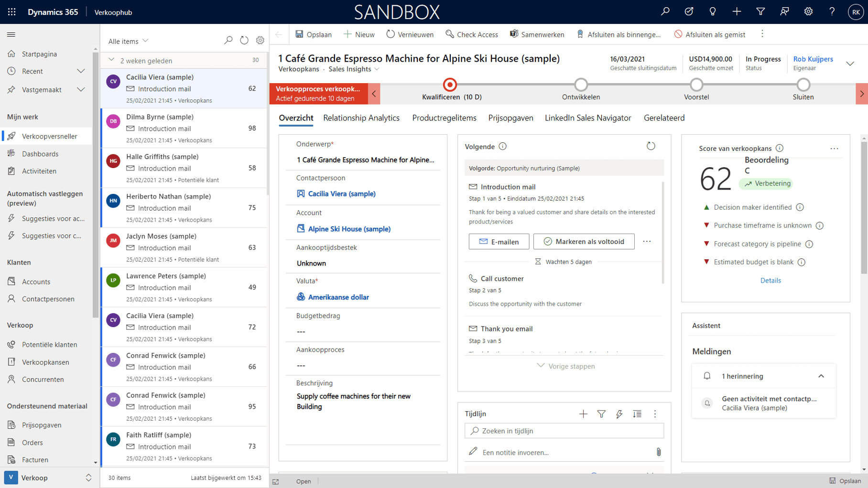This screenshot has height=488, width=868.
Task: Expand the Recent navigation section
Action: 81,71
